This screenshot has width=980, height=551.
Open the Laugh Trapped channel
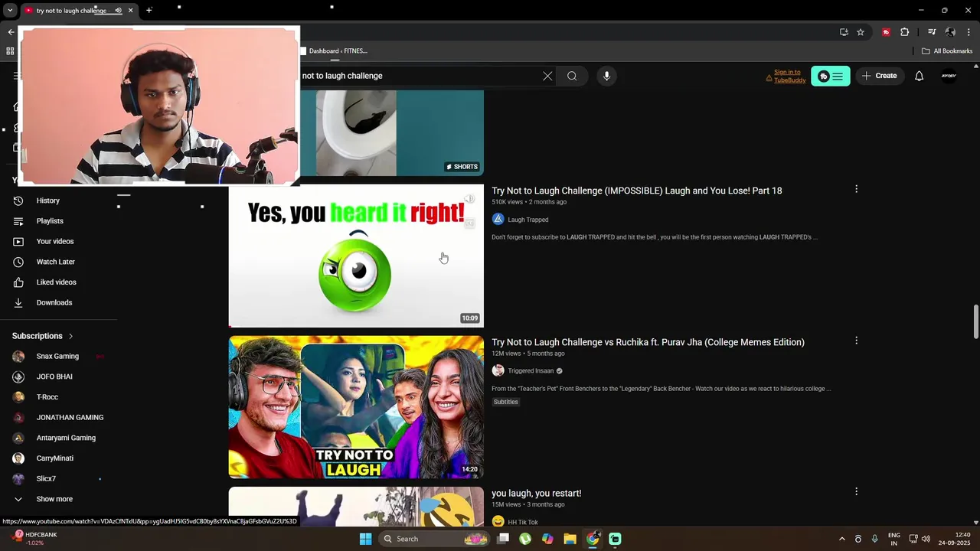pos(528,220)
